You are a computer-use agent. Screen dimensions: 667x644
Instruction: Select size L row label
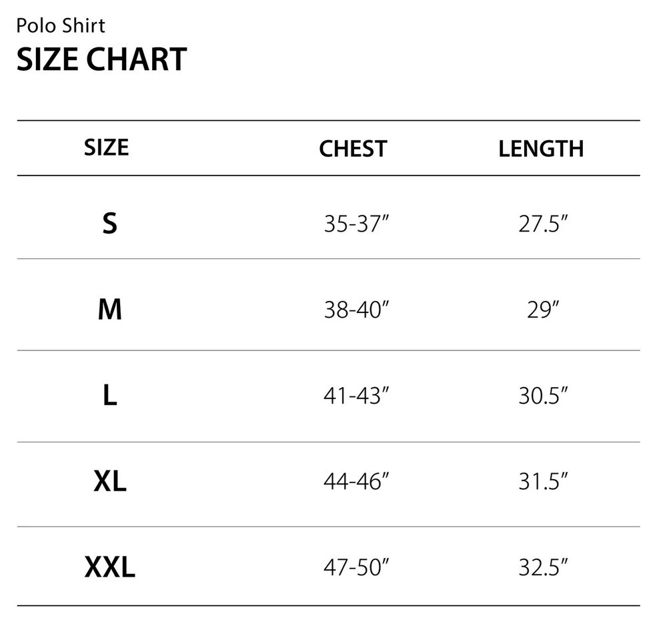click(110, 396)
